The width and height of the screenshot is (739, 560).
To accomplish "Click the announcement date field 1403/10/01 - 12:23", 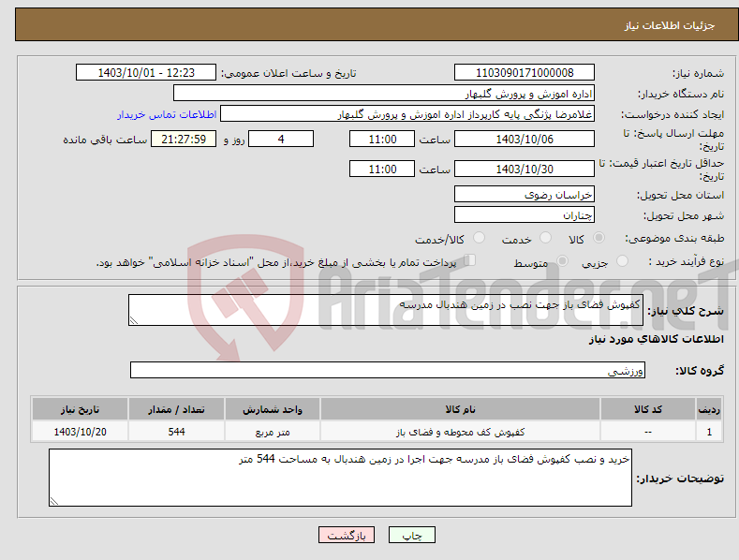I will (146, 73).
